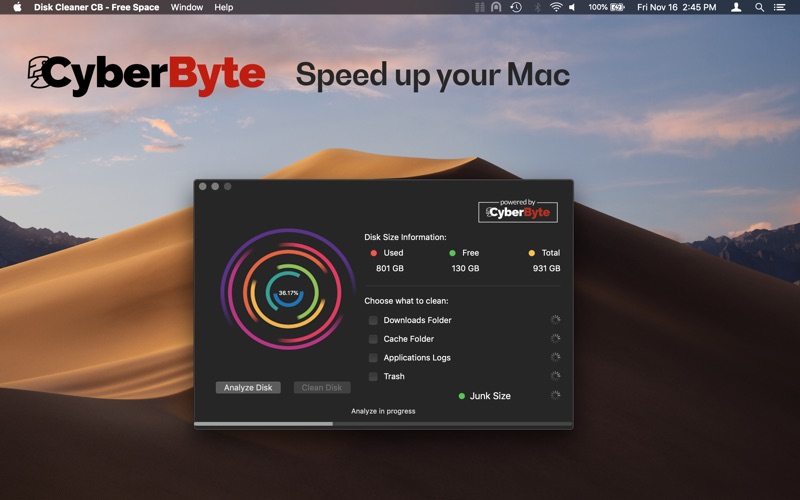Viewport: 800px width, 500px height.
Task: Click the green Junk Size indicator dot
Action: [462, 396]
